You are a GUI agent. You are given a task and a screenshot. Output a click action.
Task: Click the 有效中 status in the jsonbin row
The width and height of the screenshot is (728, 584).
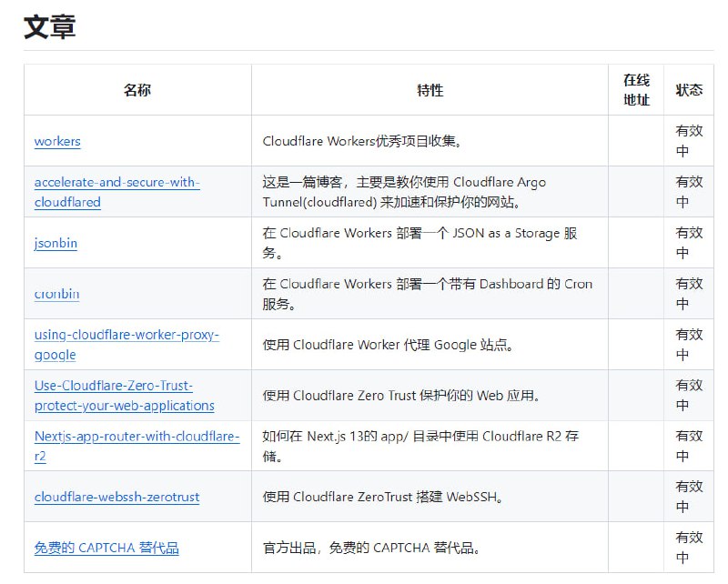(689, 243)
